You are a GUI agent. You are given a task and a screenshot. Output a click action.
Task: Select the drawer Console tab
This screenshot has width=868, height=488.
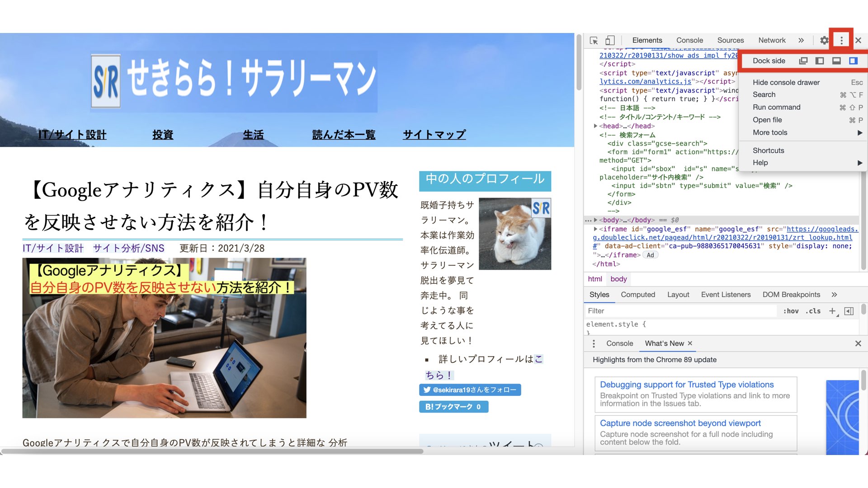619,343
